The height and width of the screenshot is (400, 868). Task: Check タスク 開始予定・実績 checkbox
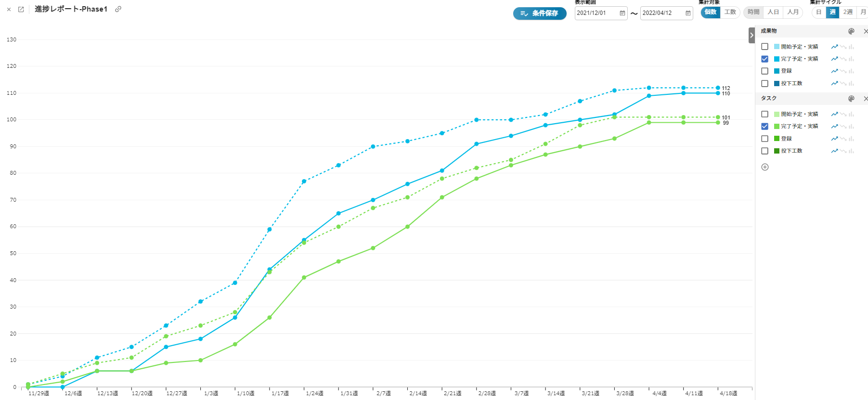tap(764, 114)
